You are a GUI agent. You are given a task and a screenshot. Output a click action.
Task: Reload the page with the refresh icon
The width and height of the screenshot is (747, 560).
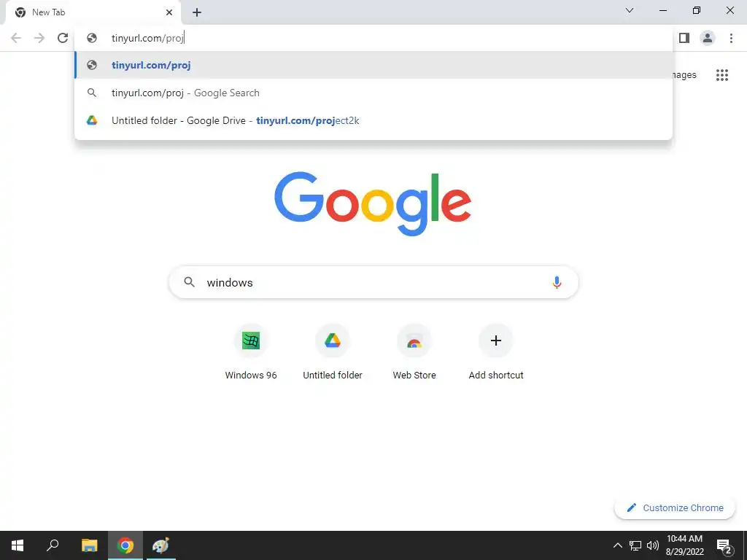[63, 38]
